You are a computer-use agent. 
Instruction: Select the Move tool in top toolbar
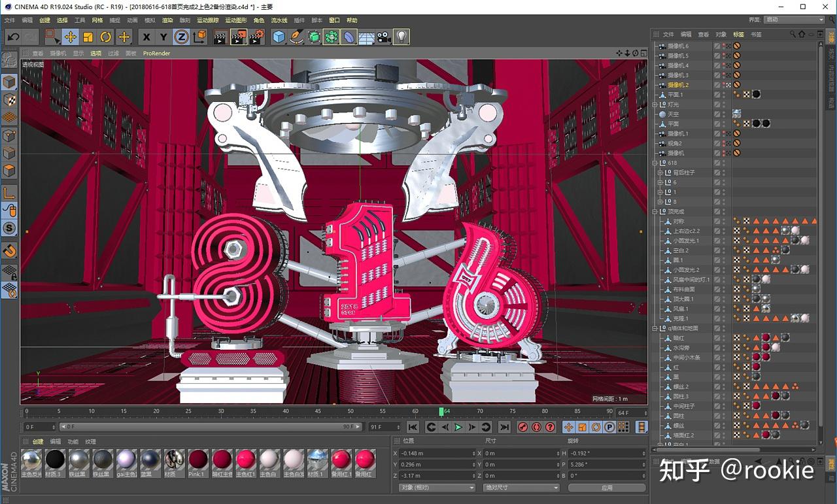[70, 37]
